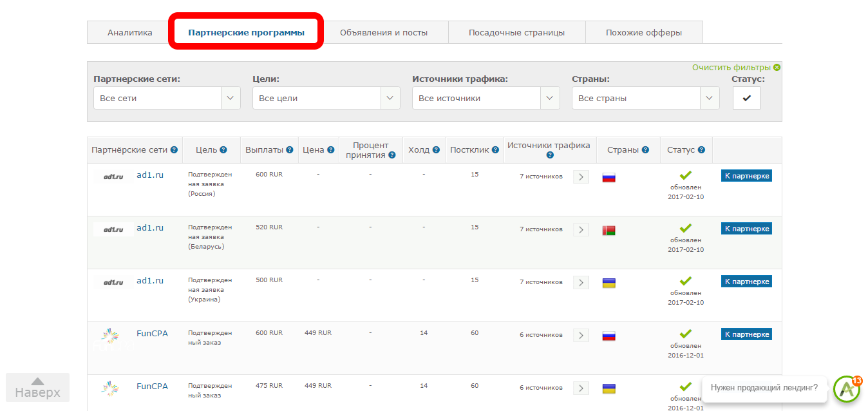The image size is (868, 411).
Task: Open the Все цели dropdown
Action: point(326,99)
